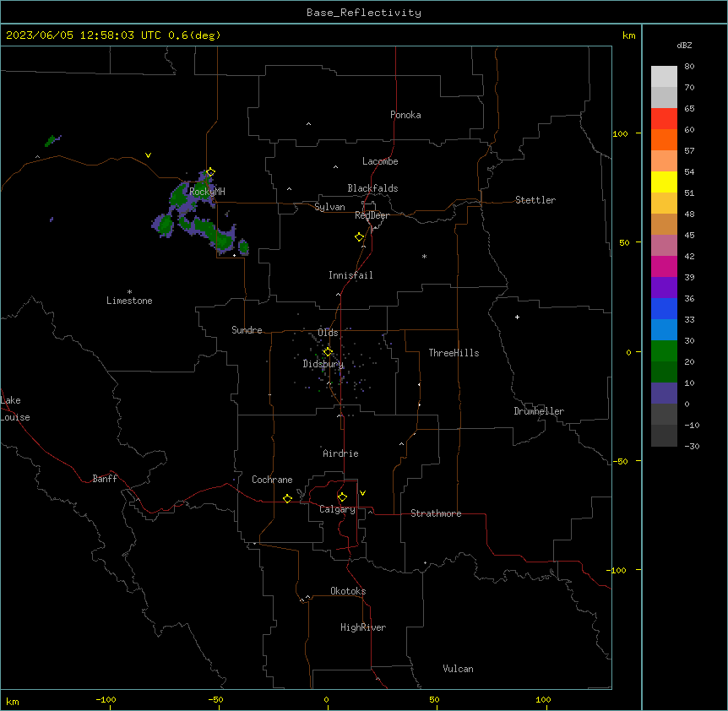This screenshot has width=728, height=711.
Task: Click the Cochrane town label
Action: coord(272,480)
